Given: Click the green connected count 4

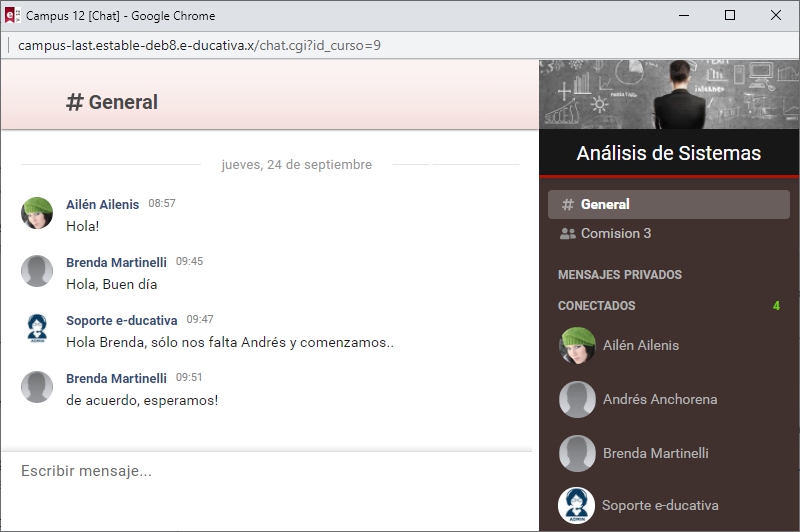Looking at the screenshot, I should (x=776, y=306).
